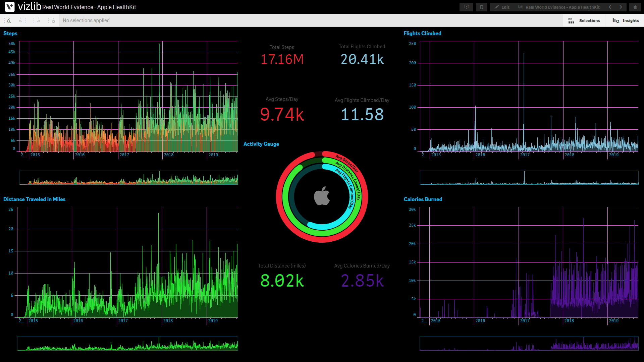This screenshot has width=644, height=362.
Task: Click the Edit sheet button
Action: tap(502, 7)
